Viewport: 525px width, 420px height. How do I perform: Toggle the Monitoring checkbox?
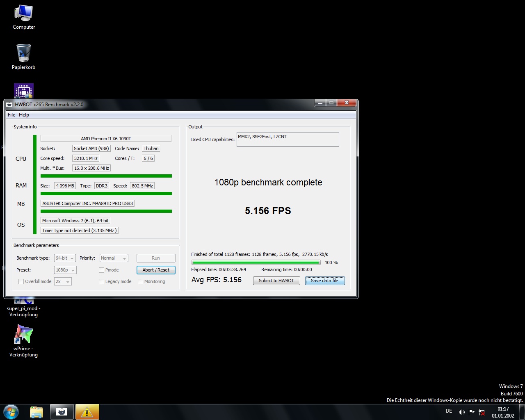pyautogui.click(x=140, y=281)
